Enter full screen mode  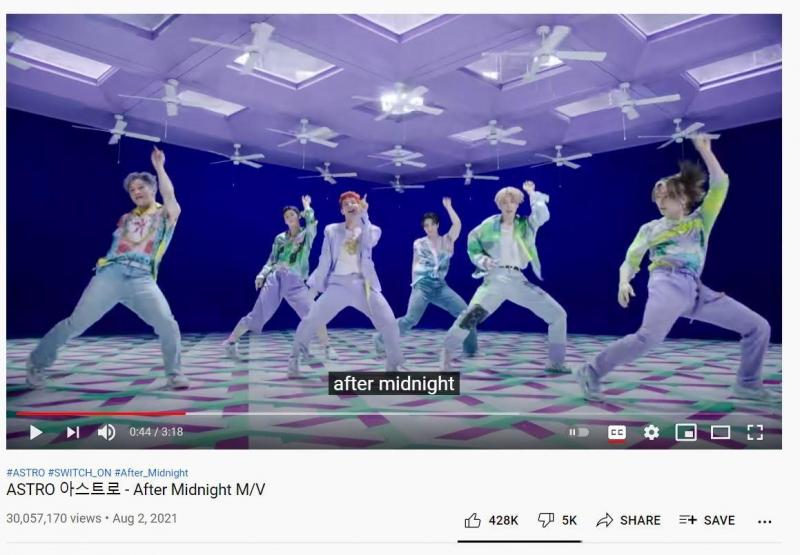click(x=755, y=433)
